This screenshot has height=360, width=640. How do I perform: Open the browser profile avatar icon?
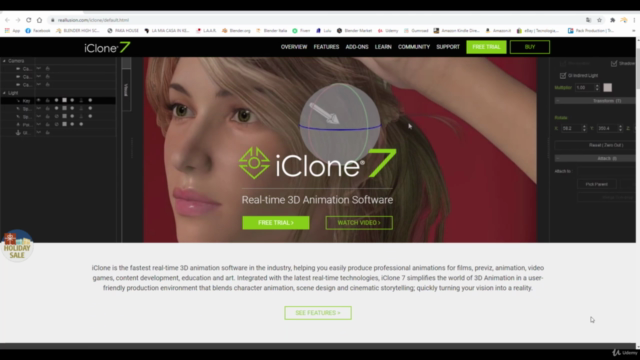point(624,20)
